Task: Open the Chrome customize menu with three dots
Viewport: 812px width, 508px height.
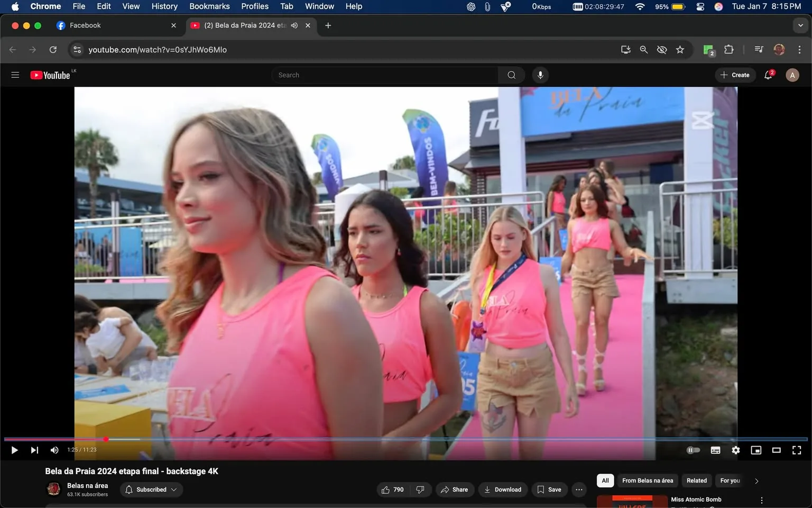Action: pyautogui.click(x=800, y=49)
